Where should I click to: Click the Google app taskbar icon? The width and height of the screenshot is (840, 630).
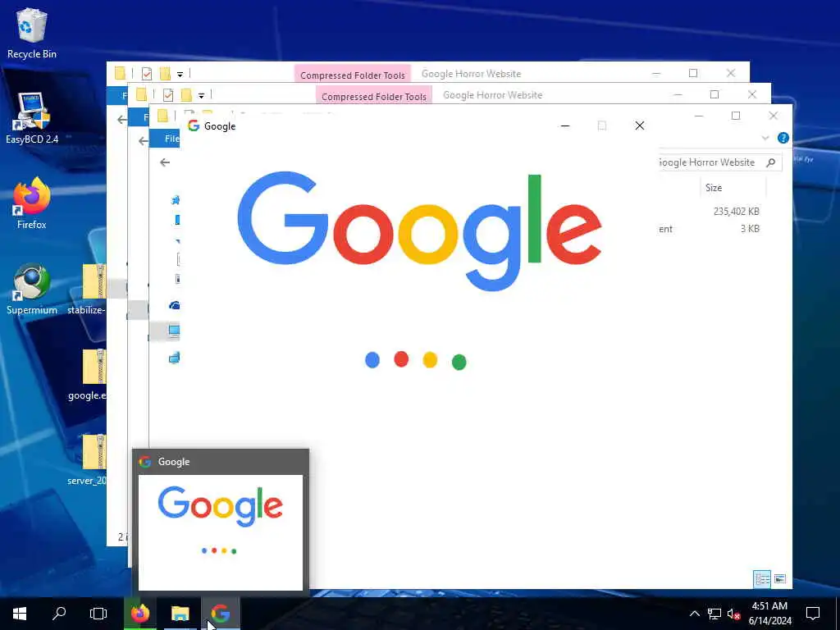coord(220,614)
